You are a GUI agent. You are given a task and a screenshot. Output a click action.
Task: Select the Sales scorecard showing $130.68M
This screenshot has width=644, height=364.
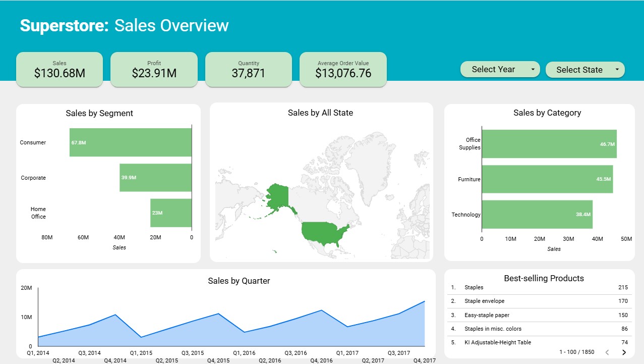59,69
